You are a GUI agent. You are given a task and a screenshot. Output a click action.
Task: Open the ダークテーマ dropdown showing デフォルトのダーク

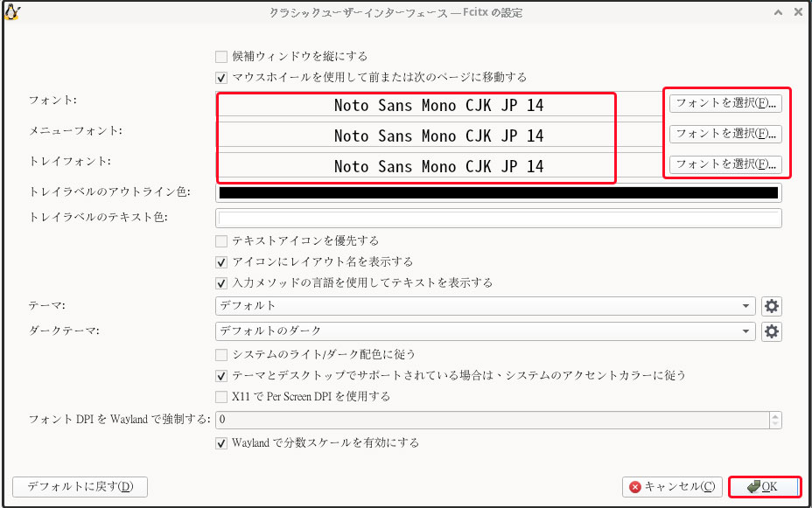486,331
